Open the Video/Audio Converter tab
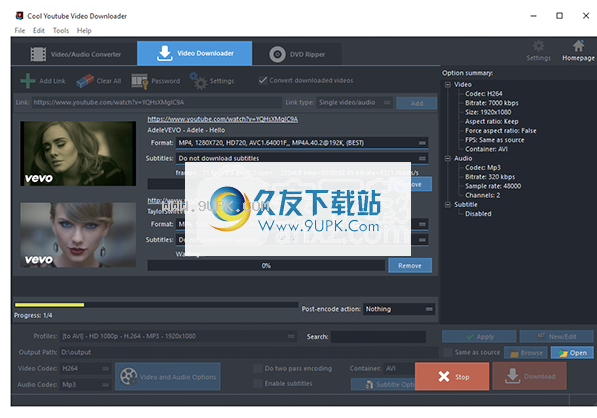Viewport: 597px width, 418px height. click(75, 54)
